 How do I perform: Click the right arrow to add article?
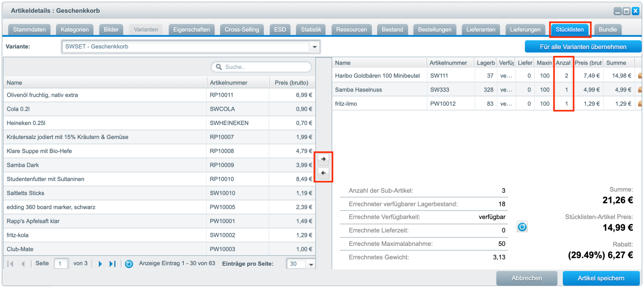click(323, 159)
